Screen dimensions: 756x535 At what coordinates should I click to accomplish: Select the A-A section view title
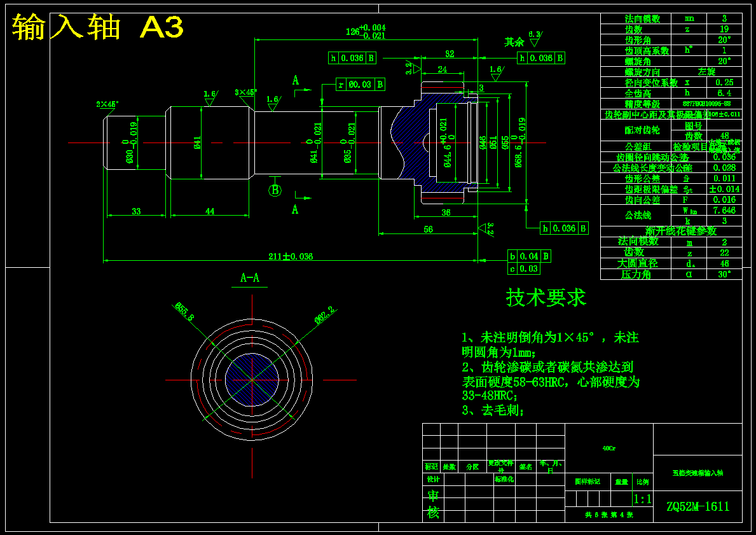coord(250,278)
